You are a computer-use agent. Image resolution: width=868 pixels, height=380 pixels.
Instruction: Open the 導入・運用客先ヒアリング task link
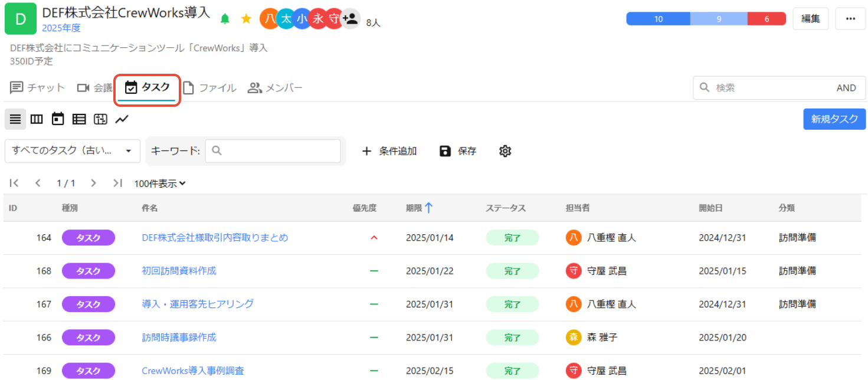coord(198,304)
